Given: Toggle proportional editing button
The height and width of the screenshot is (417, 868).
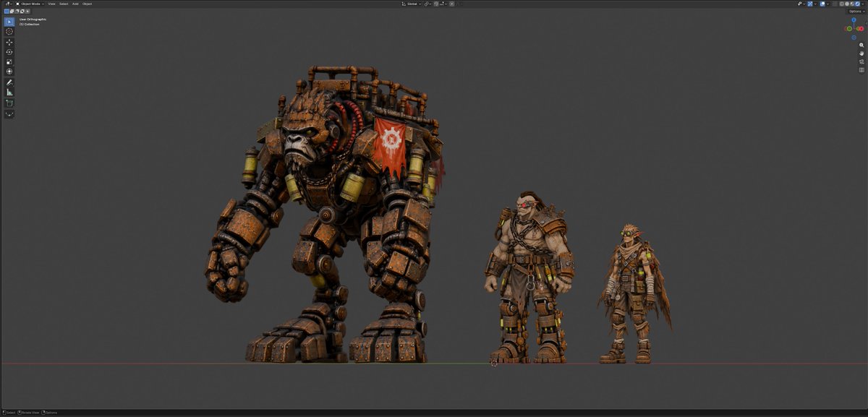Looking at the screenshot, I should 452,4.
